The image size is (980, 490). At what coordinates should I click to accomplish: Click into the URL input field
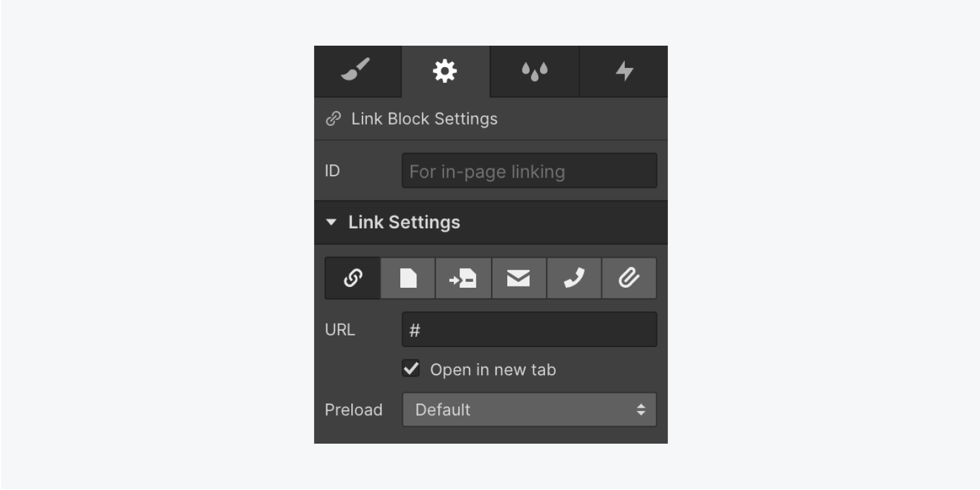tap(530, 329)
